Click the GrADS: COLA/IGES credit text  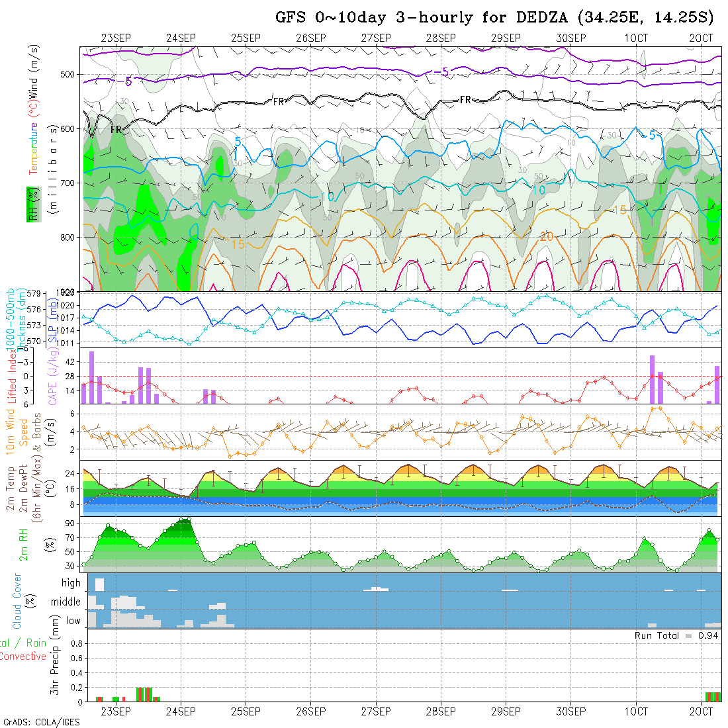(41, 722)
